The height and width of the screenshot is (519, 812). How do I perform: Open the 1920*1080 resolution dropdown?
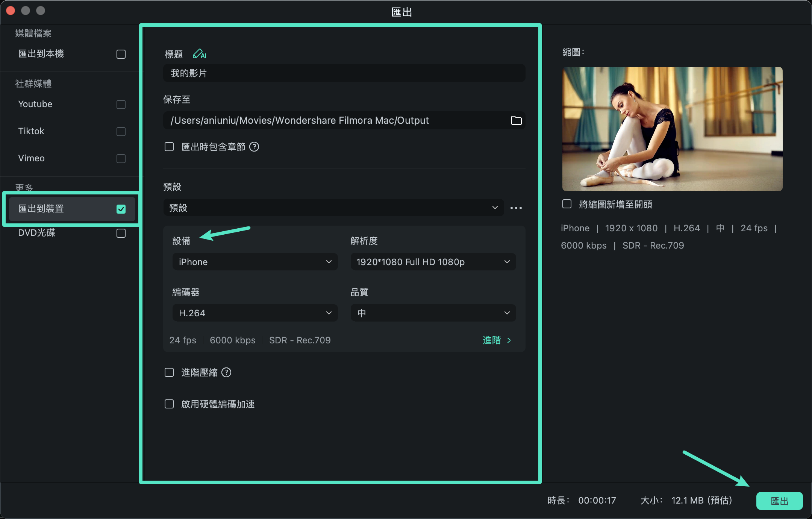tap(433, 262)
